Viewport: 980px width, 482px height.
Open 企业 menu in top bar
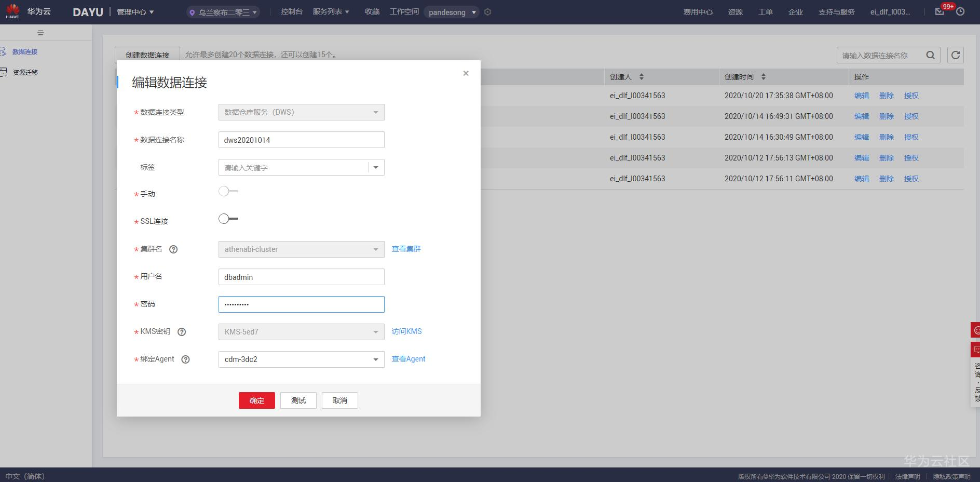[795, 12]
